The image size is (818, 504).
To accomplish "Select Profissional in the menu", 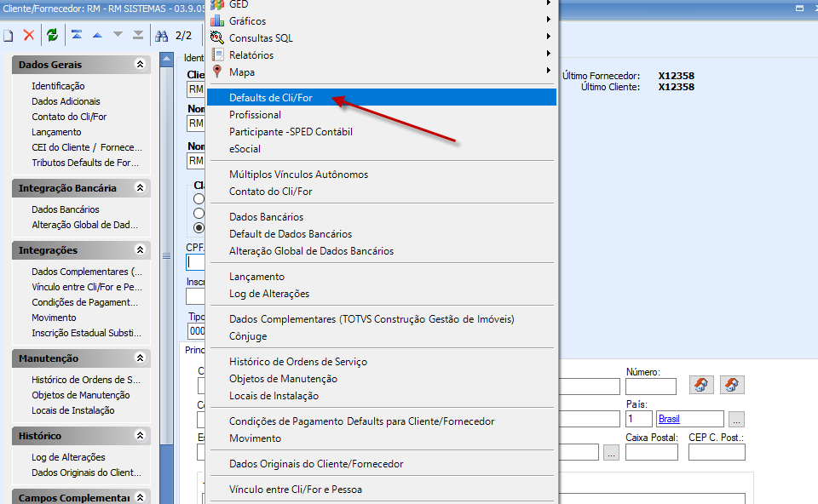I will click(382, 115).
